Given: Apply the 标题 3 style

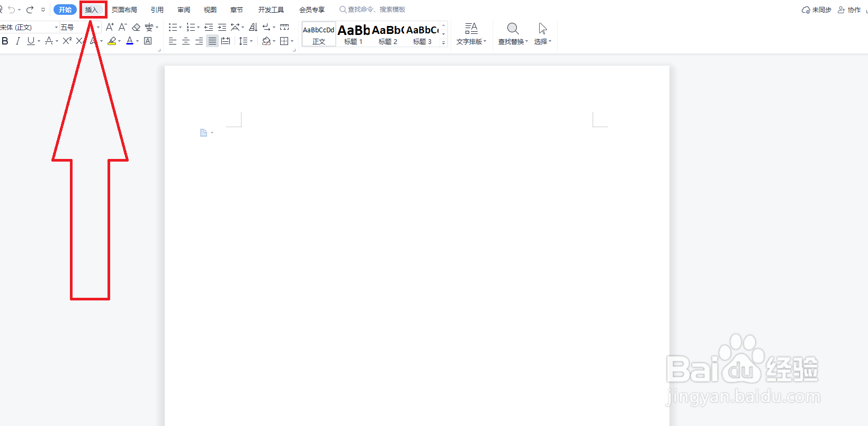Looking at the screenshot, I should click(422, 34).
